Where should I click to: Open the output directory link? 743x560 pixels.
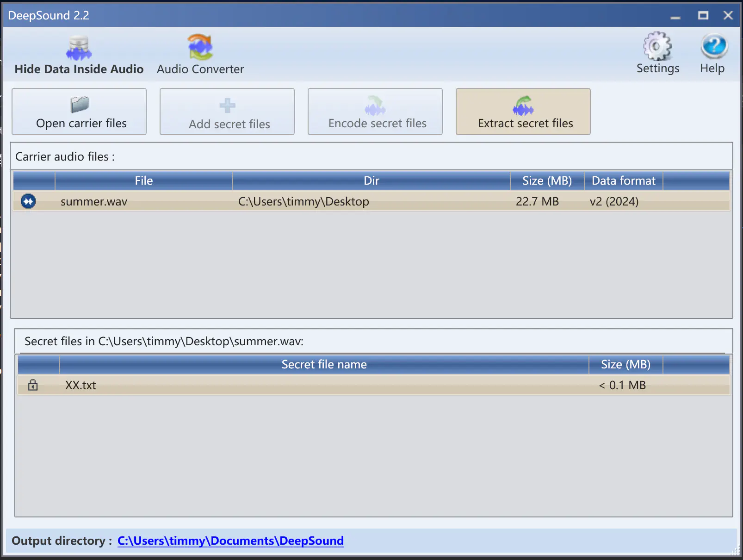click(x=230, y=541)
